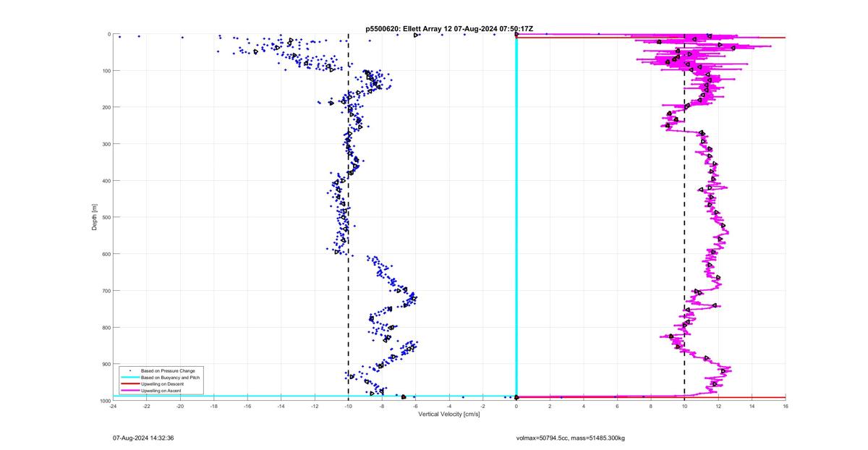Click the '-4' velocity axis tick label

click(x=449, y=406)
